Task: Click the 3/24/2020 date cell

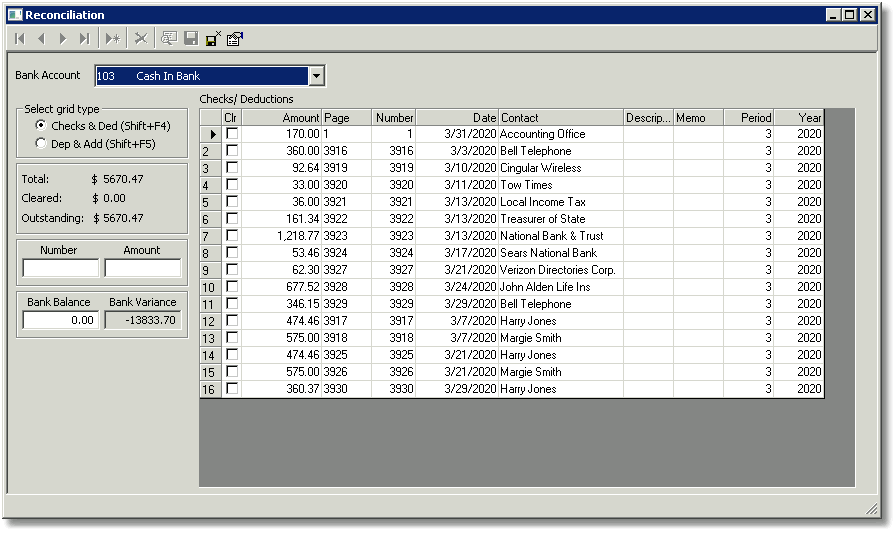Action: [x=457, y=287]
